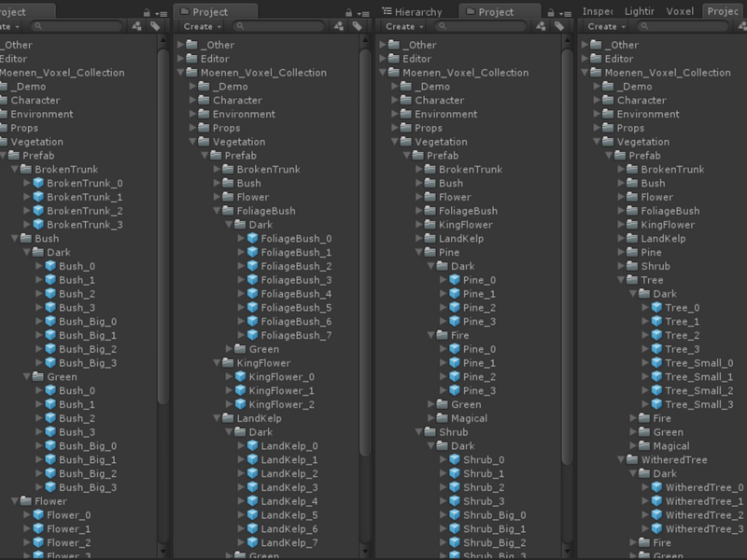Click the Tree_0 prefab cube icon

pos(657,308)
